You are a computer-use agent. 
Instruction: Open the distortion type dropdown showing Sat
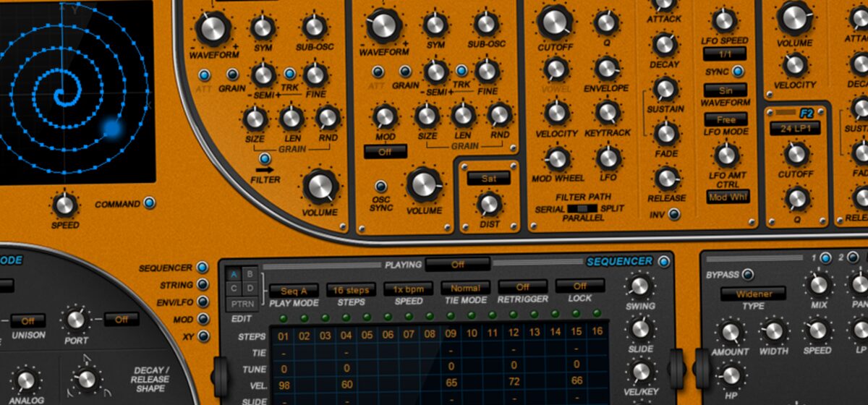pos(488,177)
